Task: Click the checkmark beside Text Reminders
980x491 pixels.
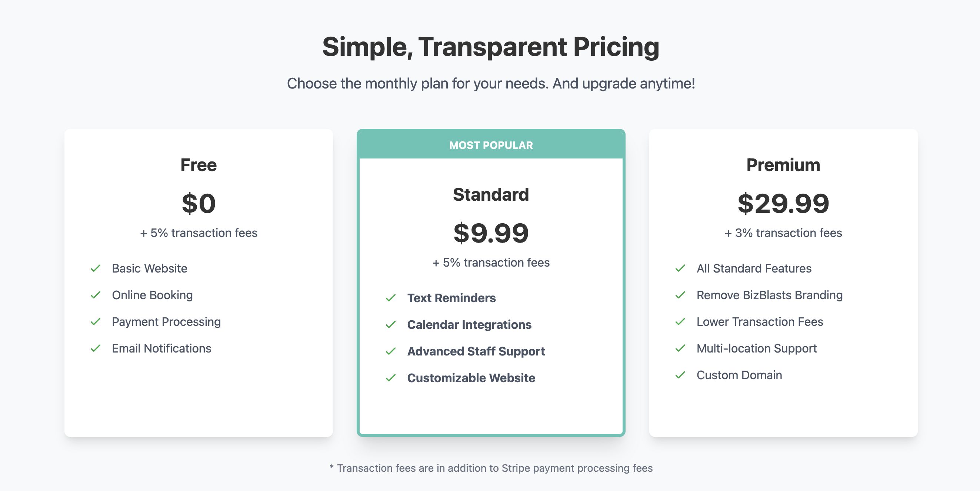Action: (x=391, y=298)
